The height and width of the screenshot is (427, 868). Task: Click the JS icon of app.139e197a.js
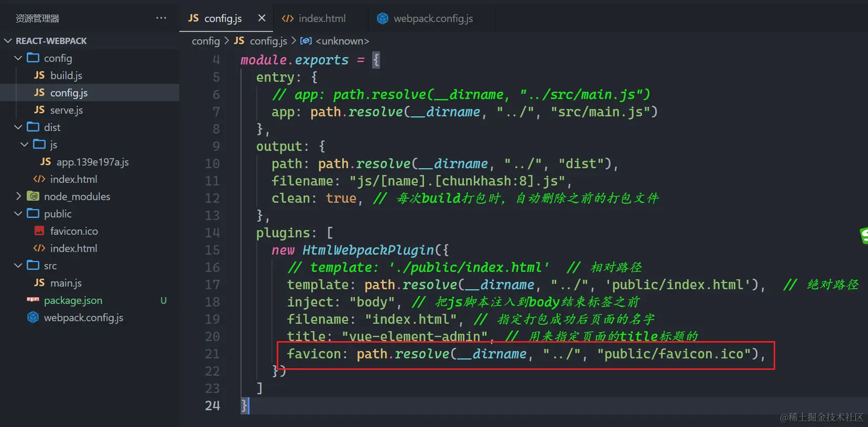tap(46, 162)
